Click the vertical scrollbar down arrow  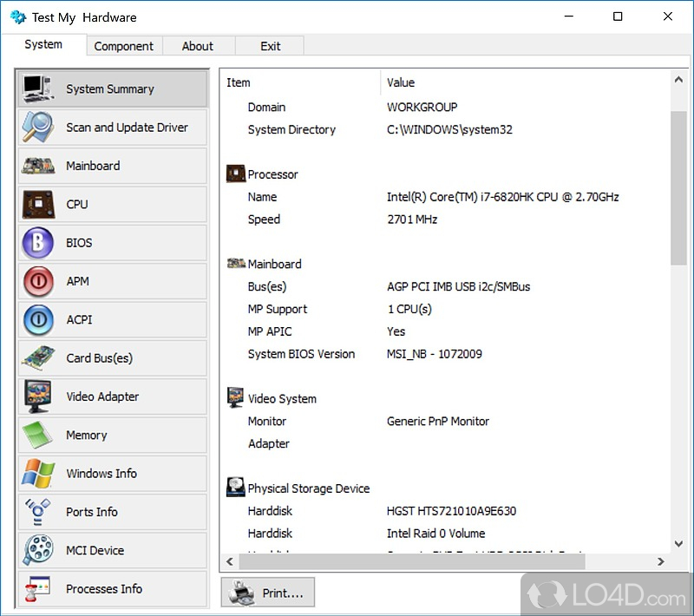click(678, 544)
